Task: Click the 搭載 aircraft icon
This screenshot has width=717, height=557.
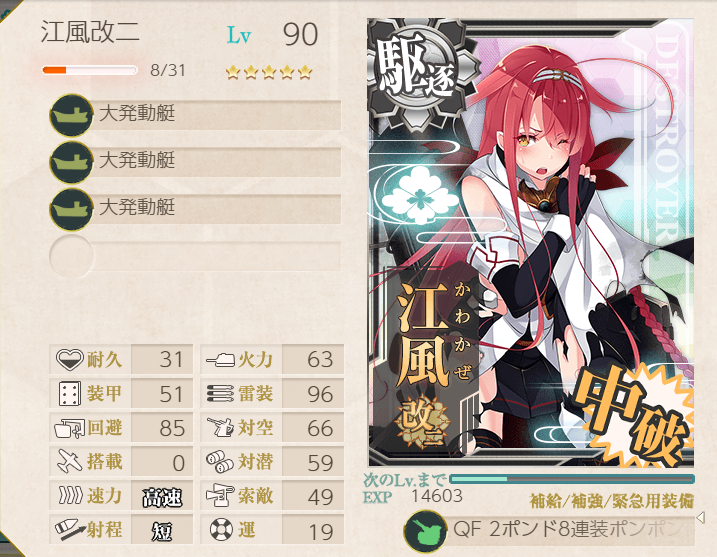Action: tap(70, 461)
